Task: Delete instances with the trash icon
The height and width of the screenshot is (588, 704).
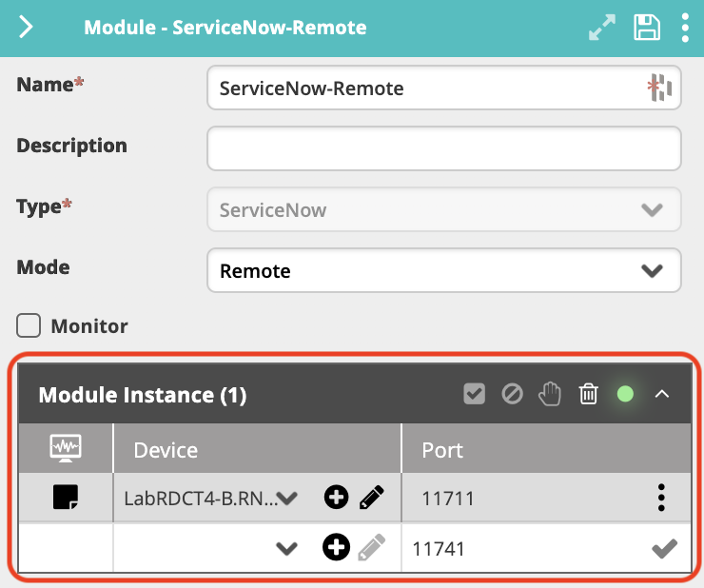Action: pyautogui.click(x=588, y=394)
